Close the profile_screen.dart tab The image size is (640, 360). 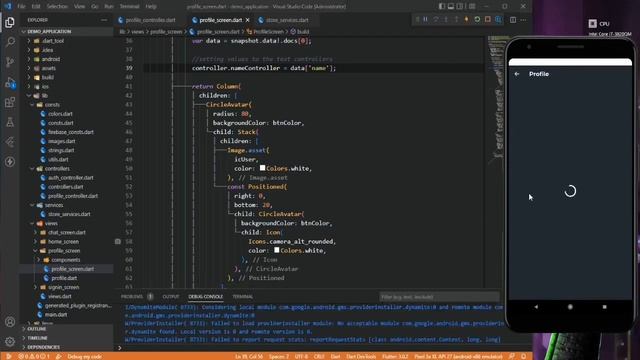click(248, 20)
